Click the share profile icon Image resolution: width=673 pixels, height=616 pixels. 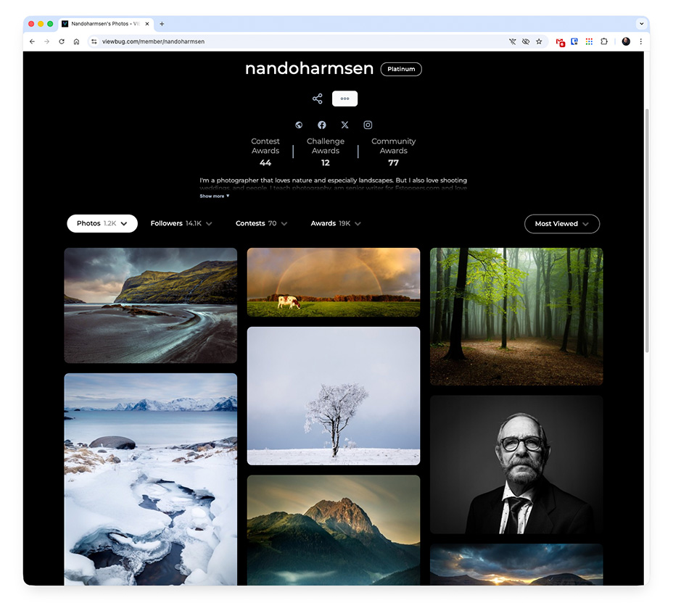click(x=317, y=99)
